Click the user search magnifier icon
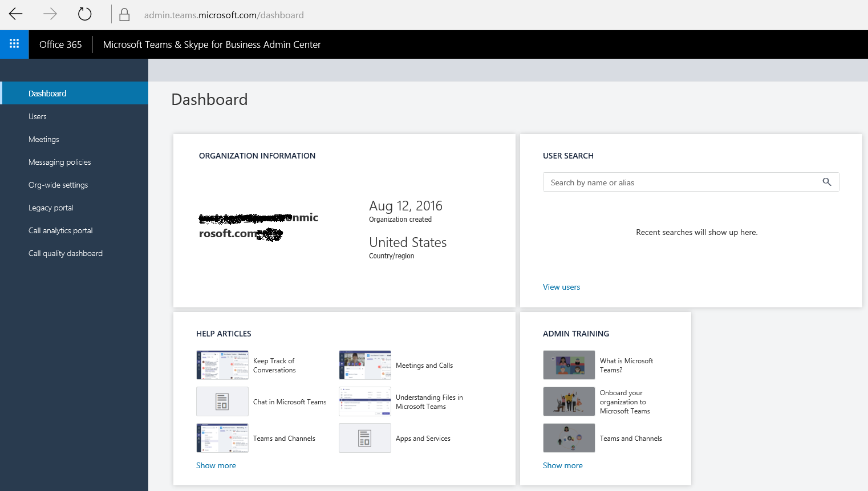This screenshot has height=491, width=868. coord(827,182)
